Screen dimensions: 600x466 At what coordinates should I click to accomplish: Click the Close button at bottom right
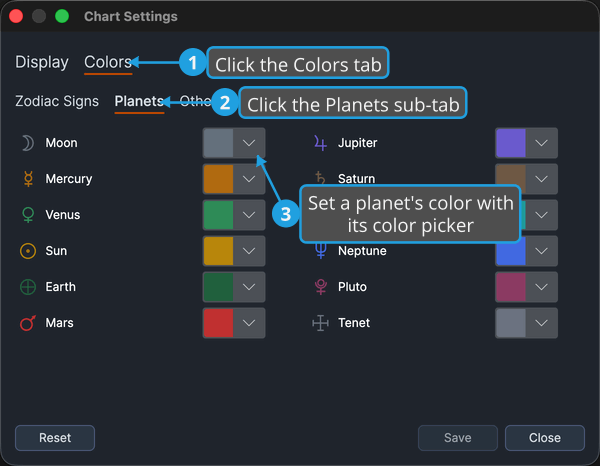pos(545,438)
